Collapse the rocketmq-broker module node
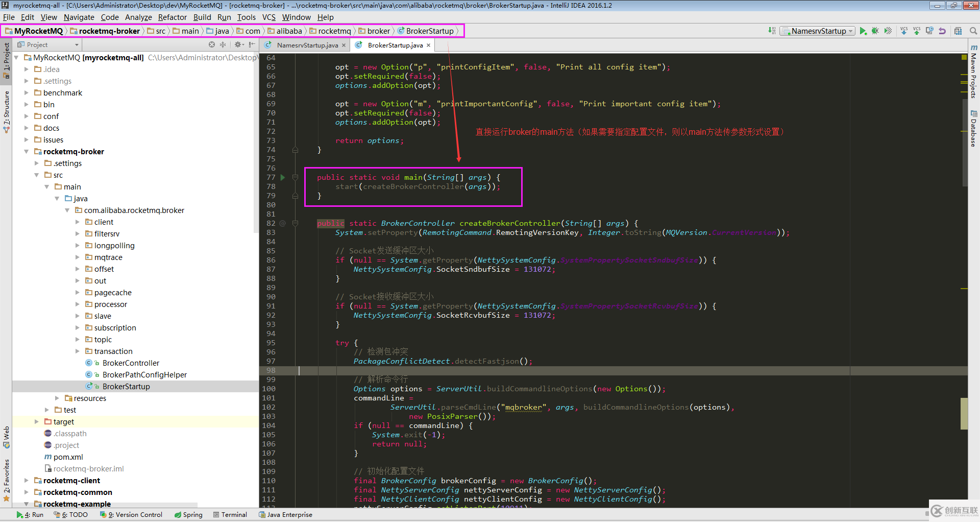The image size is (980, 522). point(27,152)
